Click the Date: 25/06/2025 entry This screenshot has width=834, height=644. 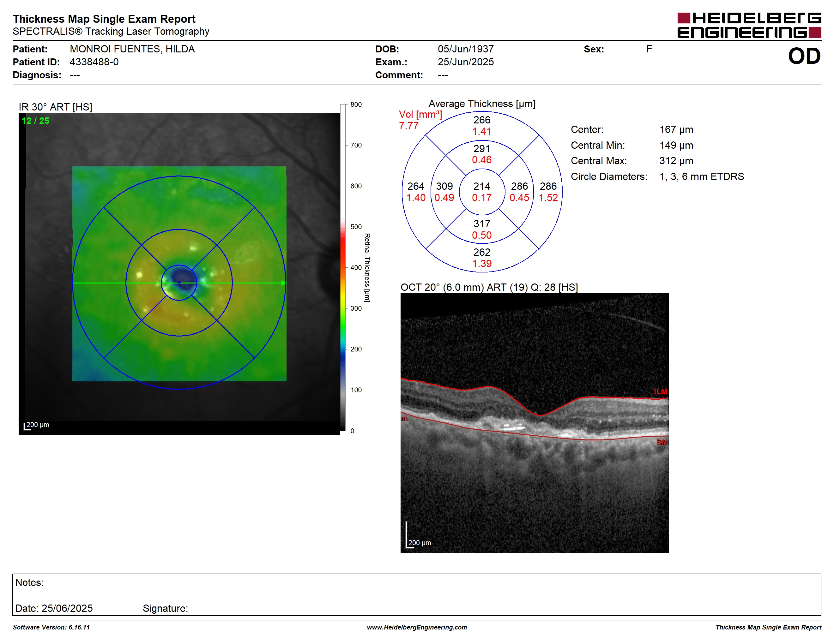(54, 608)
